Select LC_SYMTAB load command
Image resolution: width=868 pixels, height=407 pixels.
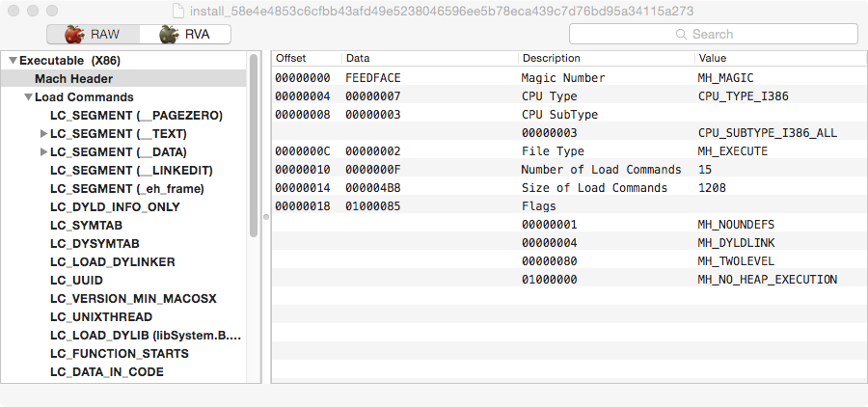(86, 225)
